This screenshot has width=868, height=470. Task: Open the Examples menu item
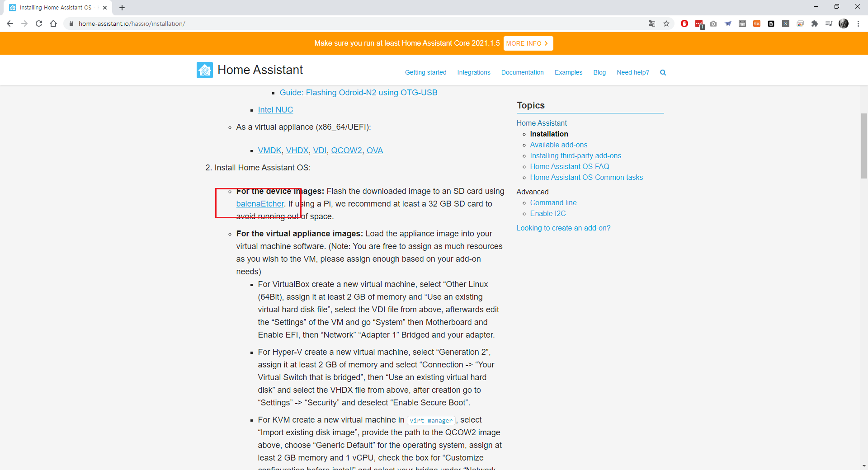point(568,72)
